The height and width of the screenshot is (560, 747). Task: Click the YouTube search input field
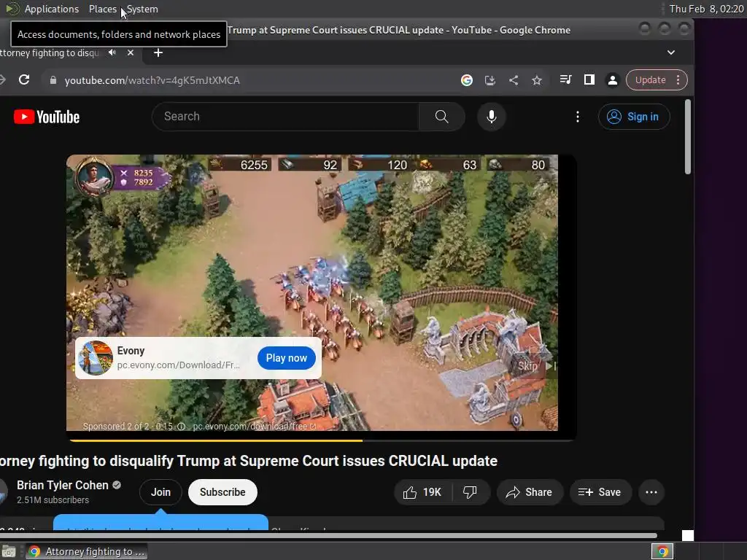286,117
